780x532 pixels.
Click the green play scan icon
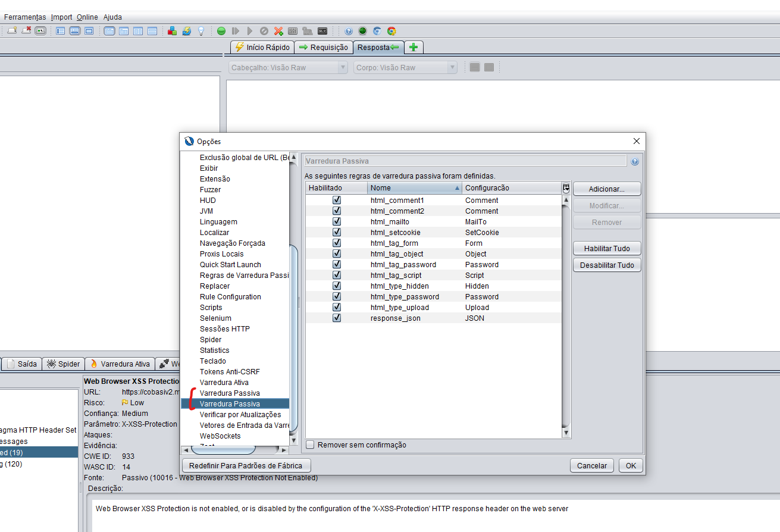pos(221,31)
